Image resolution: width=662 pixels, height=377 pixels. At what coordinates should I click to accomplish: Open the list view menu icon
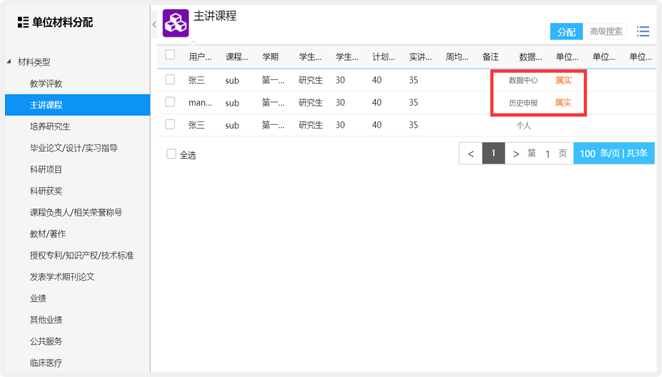[x=643, y=31]
